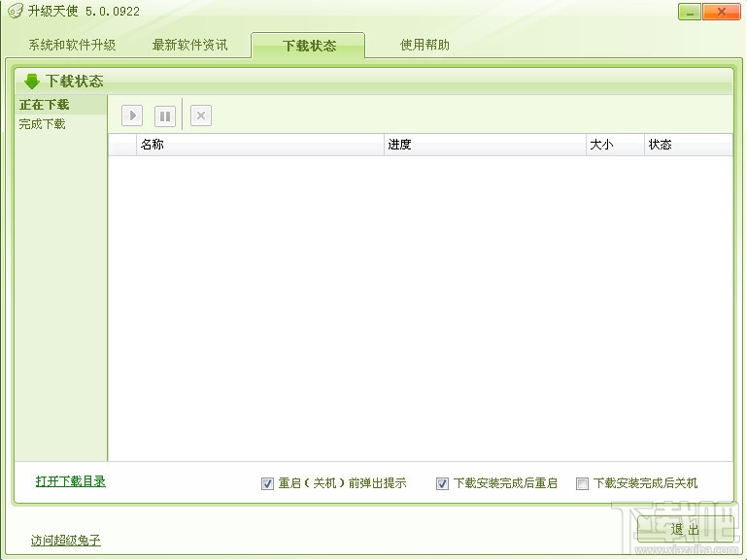Click the 退出 button
Screen dimensions: 747x560
coord(685,529)
